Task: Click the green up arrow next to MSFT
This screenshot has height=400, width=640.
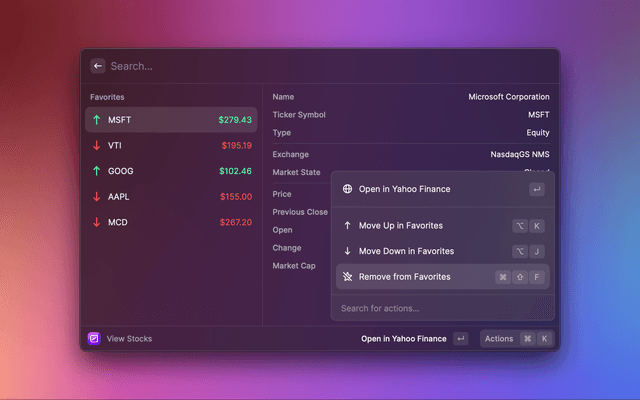Action: click(96, 120)
